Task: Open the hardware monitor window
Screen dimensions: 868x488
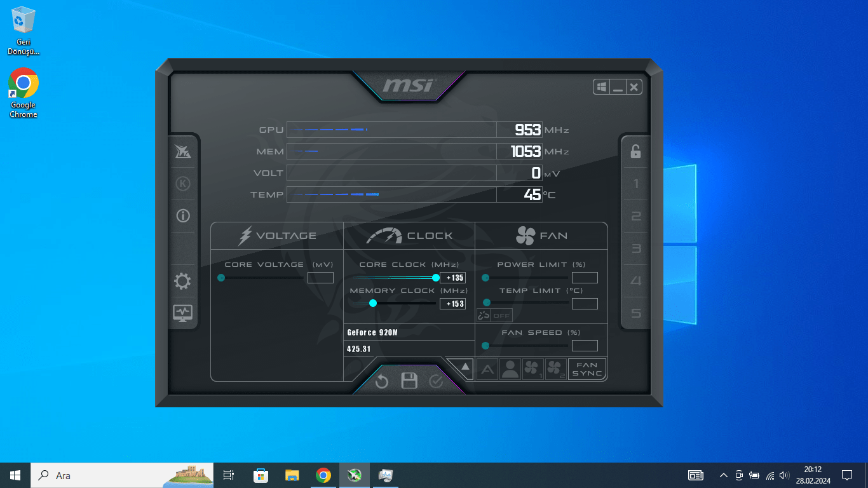Action: pyautogui.click(x=182, y=313)
